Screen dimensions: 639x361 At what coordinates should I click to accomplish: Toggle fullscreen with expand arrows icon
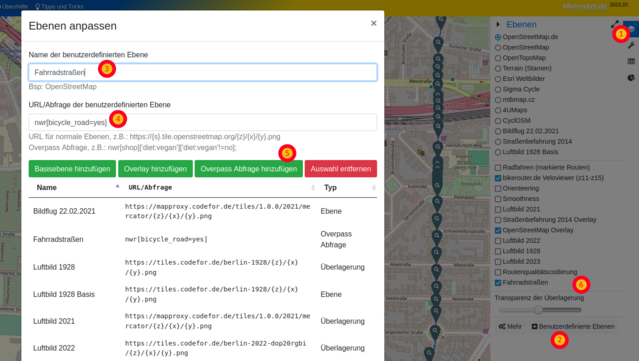coord(615,24)
